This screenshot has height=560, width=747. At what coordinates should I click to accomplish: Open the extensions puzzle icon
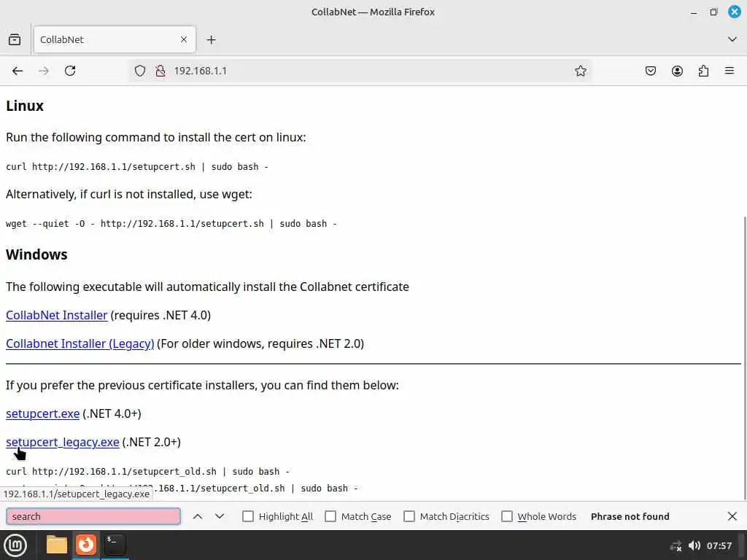703,71
